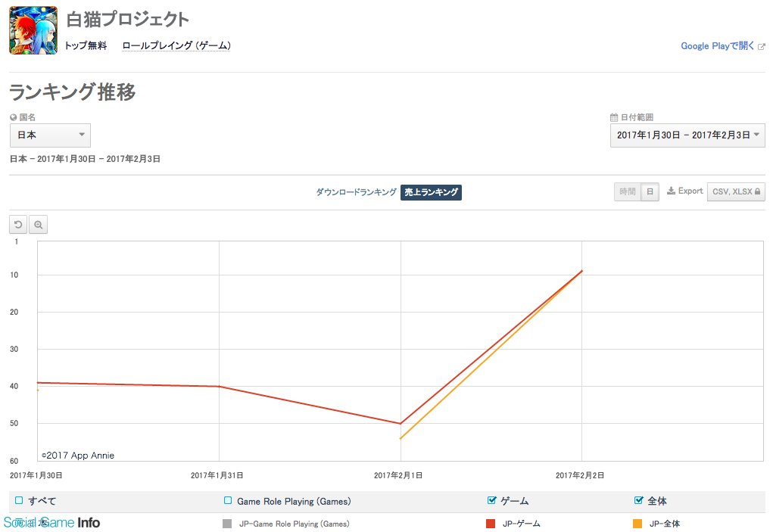
Task: Select the 日 granularity button
Action: point(650,191)
